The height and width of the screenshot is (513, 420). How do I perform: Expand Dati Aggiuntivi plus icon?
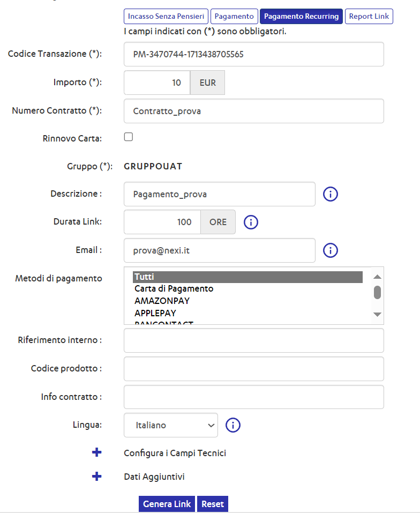97,477
